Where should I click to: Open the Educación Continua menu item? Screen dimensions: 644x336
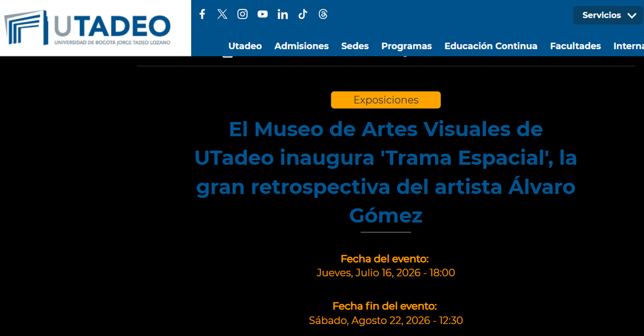[491, 46]
